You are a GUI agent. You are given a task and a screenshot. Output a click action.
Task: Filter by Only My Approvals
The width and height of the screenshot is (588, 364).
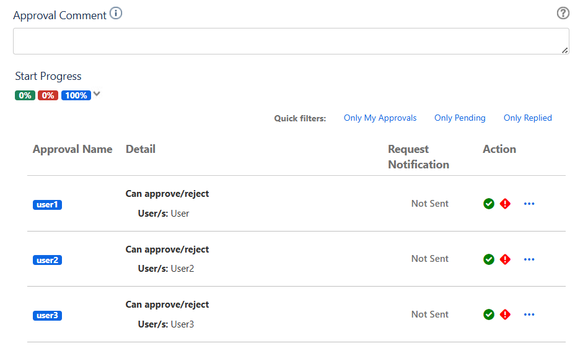[x=380, y=118]
